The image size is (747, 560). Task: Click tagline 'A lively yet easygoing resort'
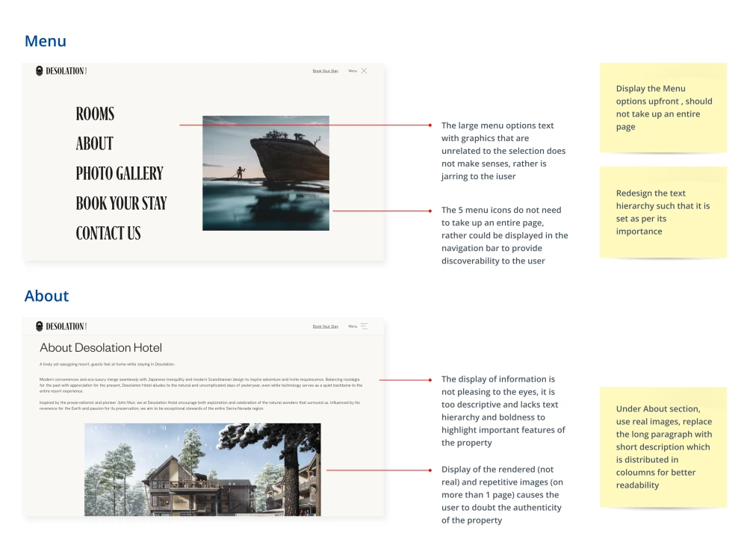coord(107,364)
